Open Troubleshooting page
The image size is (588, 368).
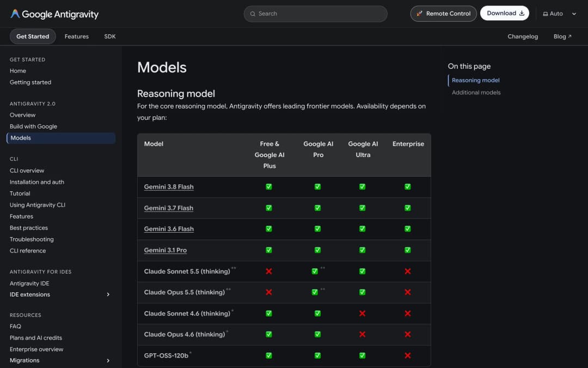pyautogui.click(x=32, y=239)
